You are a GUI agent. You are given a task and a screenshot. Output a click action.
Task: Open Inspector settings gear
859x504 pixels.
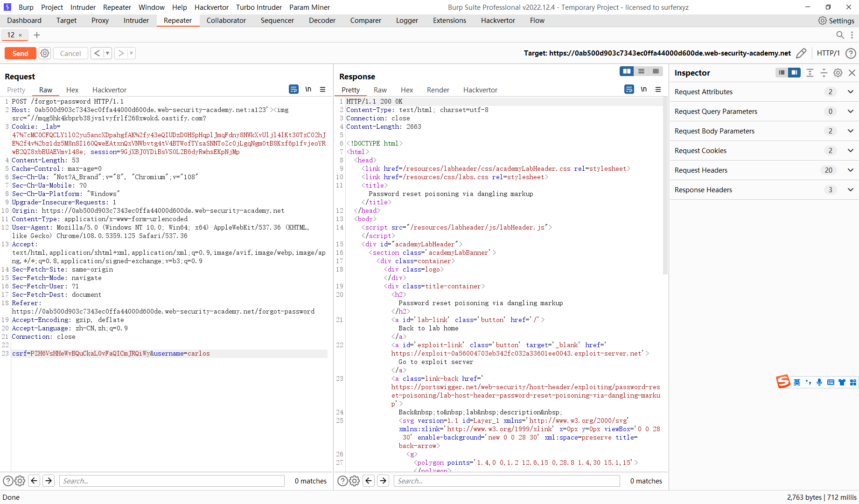point(838,73)
